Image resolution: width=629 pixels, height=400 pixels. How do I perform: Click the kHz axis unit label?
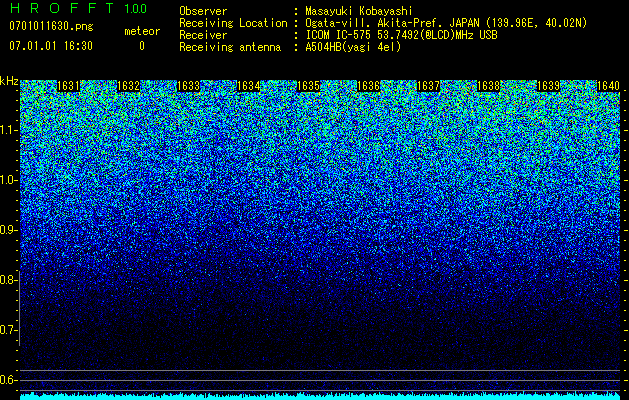(x=9, y=81)
